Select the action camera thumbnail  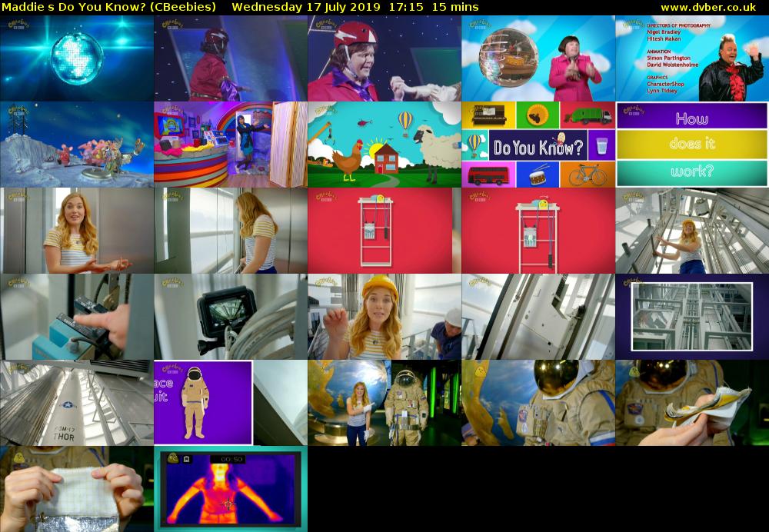pos(231,317)
